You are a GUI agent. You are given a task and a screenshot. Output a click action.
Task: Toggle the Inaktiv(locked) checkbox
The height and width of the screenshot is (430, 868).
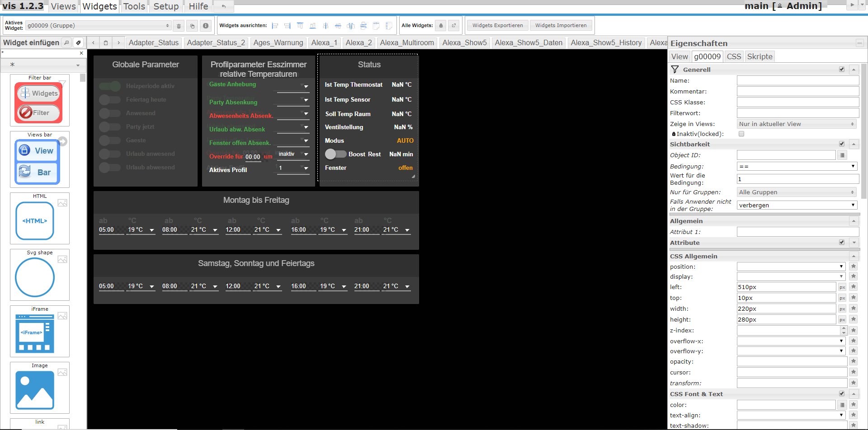tap(741, 134)
